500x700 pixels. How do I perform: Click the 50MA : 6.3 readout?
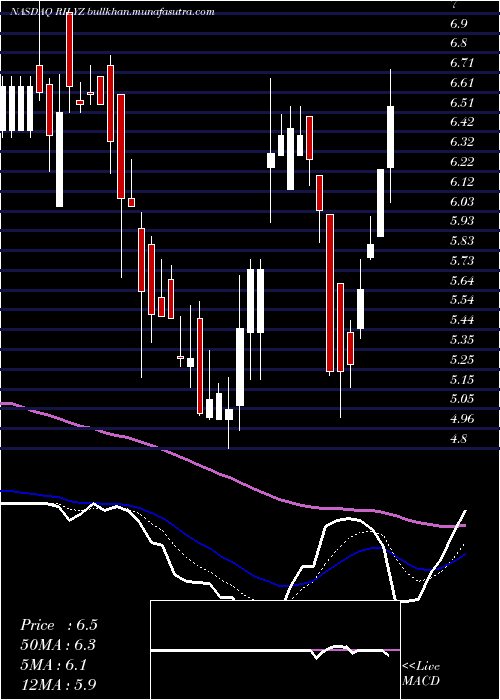[x=58, y=645]
